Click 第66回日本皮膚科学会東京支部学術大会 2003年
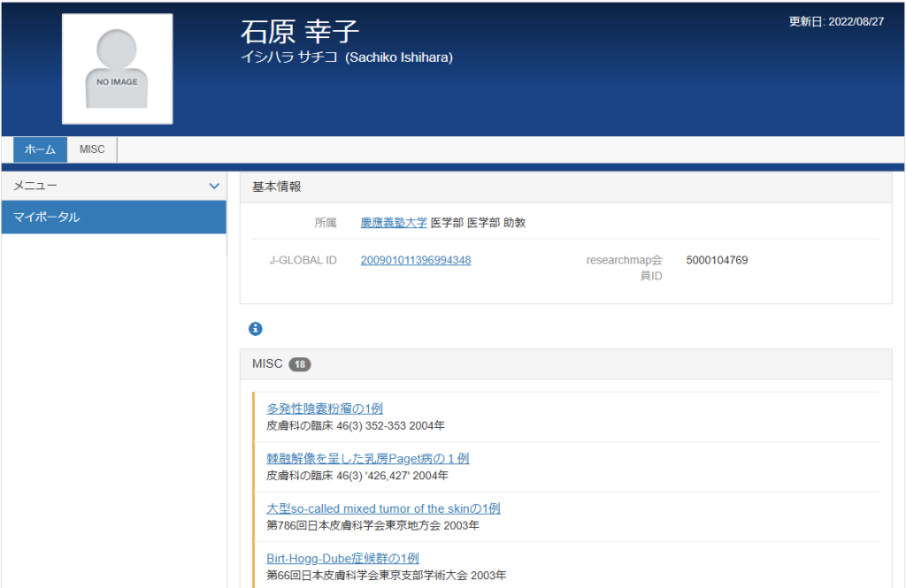 (x=386, y=576)
